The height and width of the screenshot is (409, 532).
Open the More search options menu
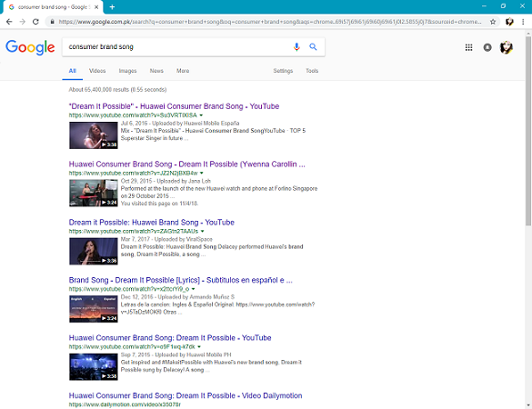(183, 71)
